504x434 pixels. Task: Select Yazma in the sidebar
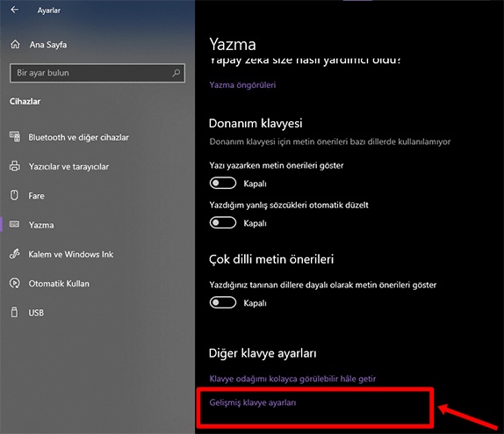click(x=41, y=225)
